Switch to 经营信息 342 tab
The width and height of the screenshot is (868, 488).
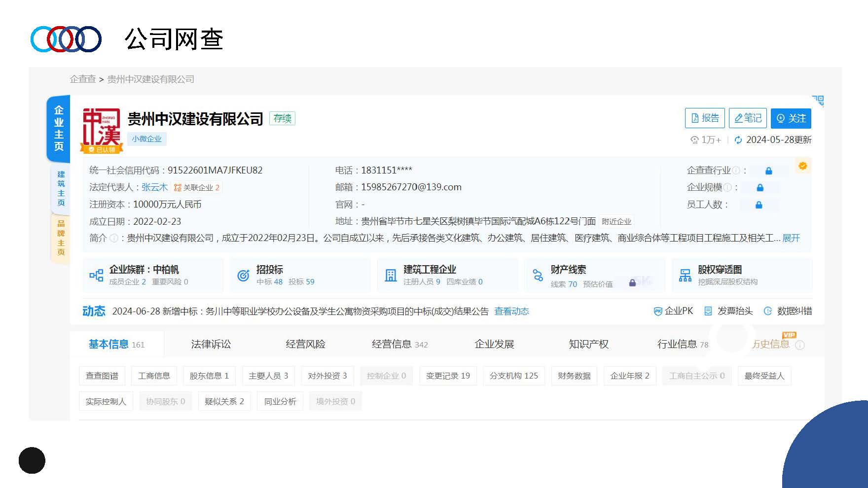tap(400, 344)
